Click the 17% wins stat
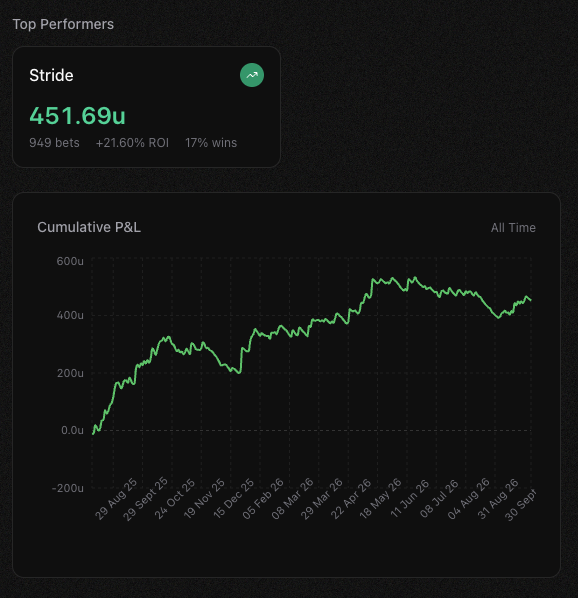Image resolution: width=578 pixels, height=598 pixels. point(211,143)
